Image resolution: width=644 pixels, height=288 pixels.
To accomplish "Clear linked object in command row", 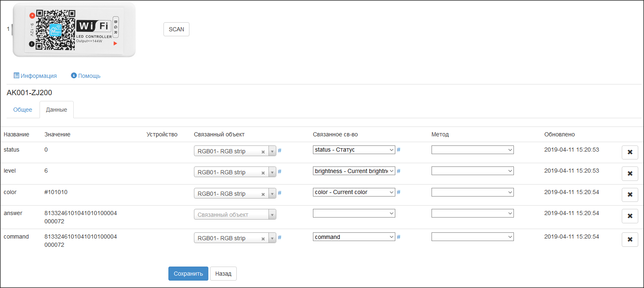I will pos(263,239).
